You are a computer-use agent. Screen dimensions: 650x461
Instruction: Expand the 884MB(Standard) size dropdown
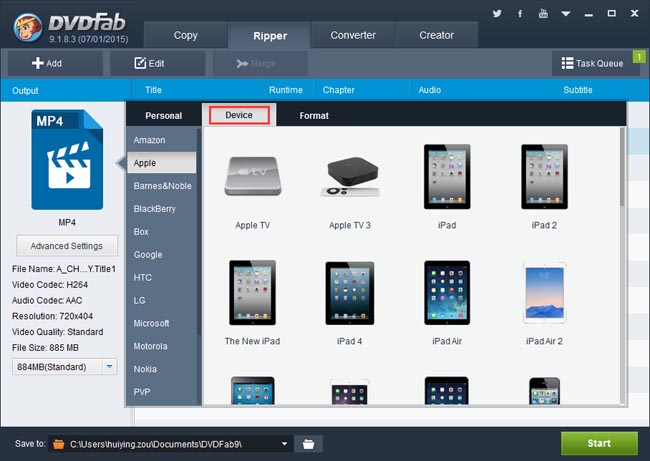pyautogui.click(x=109, y=366)
